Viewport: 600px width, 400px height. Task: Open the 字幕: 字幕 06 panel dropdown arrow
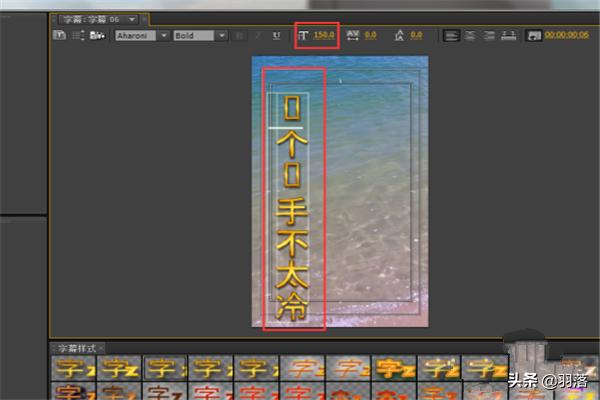(132, 19)
